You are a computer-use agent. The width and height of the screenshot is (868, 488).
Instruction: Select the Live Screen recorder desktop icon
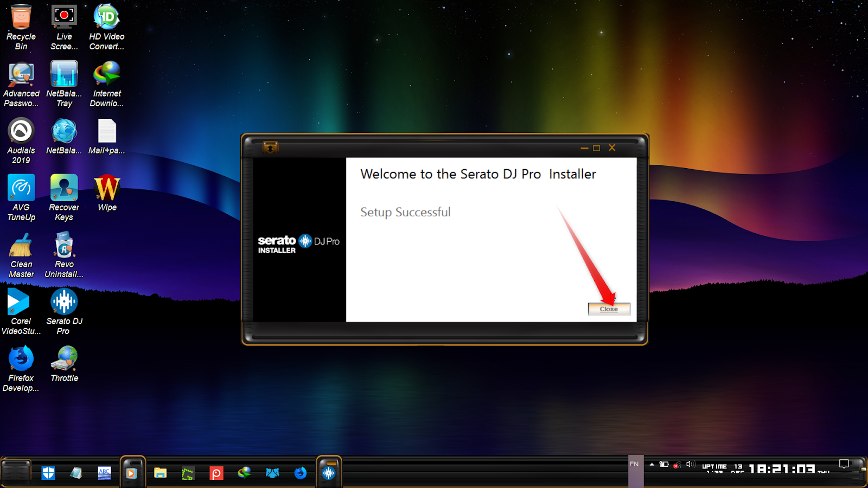(64, 27)
